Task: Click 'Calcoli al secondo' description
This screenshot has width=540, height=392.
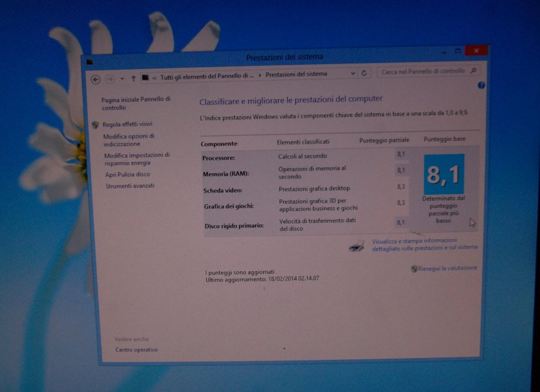Action: [302, 156]
